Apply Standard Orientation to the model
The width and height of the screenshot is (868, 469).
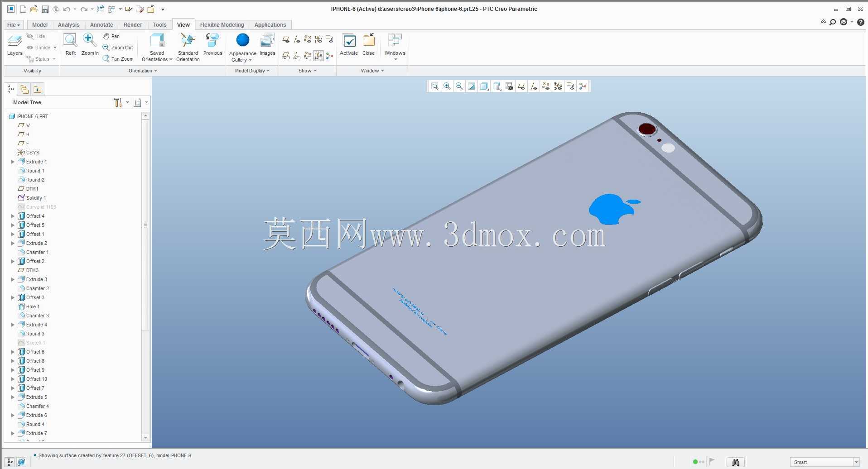point(188,47)
